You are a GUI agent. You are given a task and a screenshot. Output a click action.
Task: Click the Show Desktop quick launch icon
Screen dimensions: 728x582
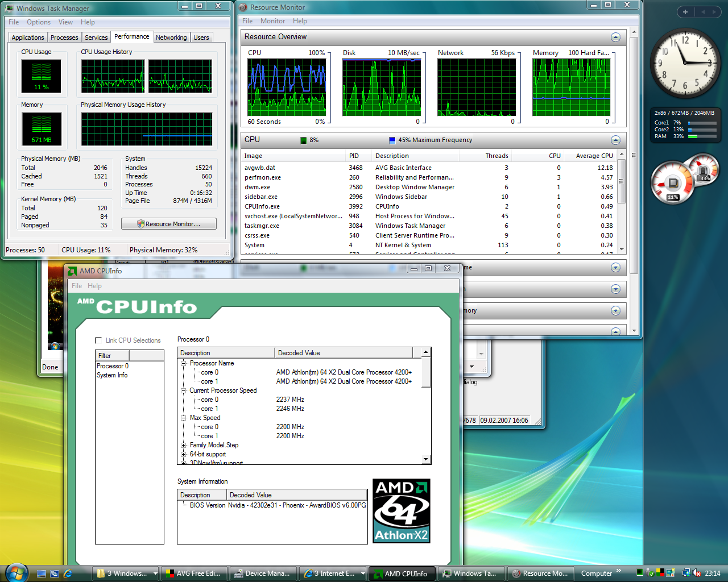42,573
